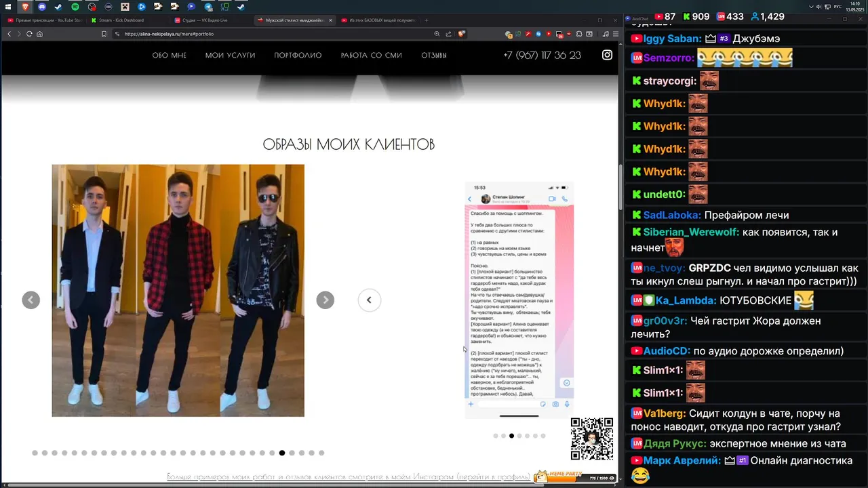The height and width of the screenshot is (488, 868).
Task: Show previous review screenshot
Action: tap(370, 300)
